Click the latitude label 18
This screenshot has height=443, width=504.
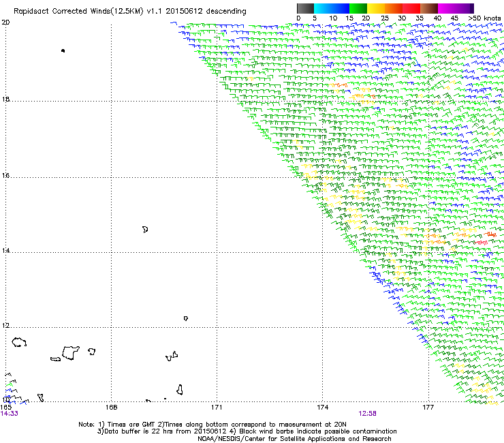pos(5,99)
